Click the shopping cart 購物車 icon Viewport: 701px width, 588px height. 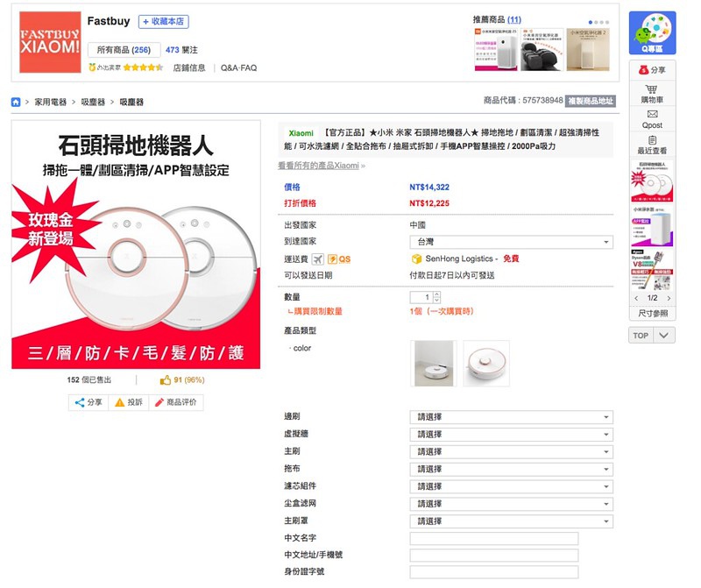(652, 89)
